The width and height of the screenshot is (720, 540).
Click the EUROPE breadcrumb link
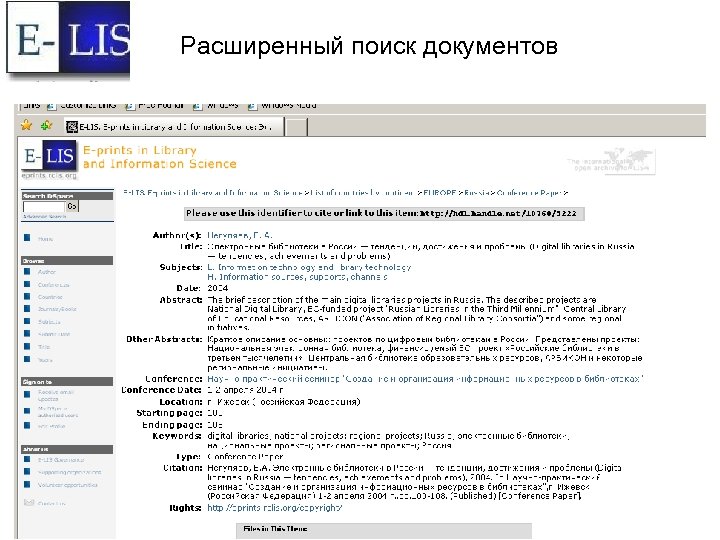[x=439, y=193]
